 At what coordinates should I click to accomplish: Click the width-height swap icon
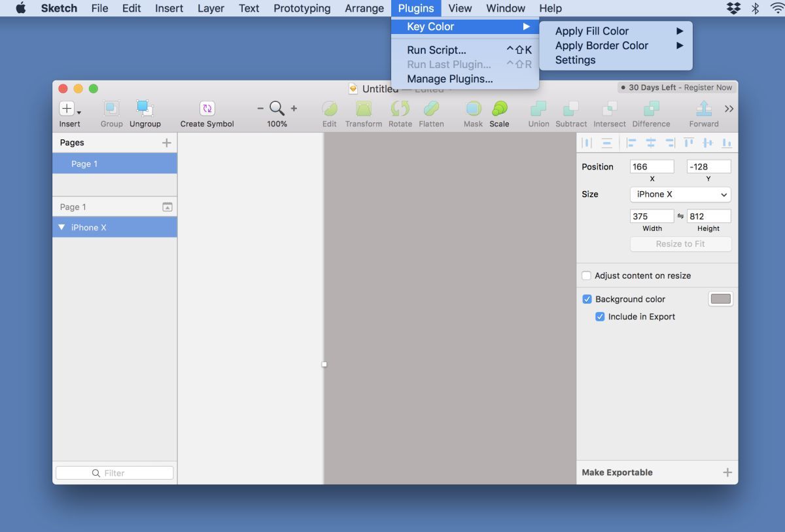(680, 216)
